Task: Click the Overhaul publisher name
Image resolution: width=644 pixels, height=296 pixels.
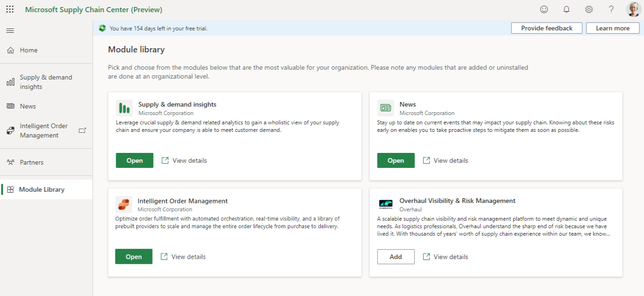Action: pyautogui.click(x=411, y=209)
